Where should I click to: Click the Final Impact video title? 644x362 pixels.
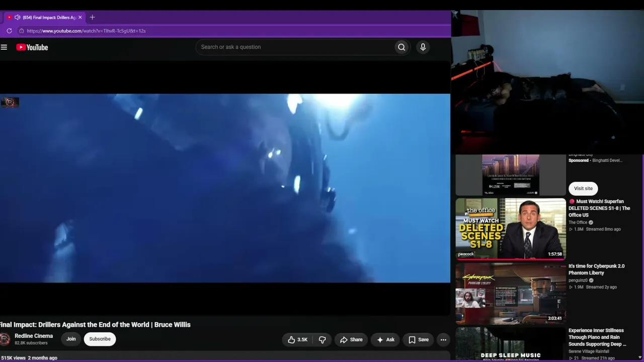coord(95,325)
